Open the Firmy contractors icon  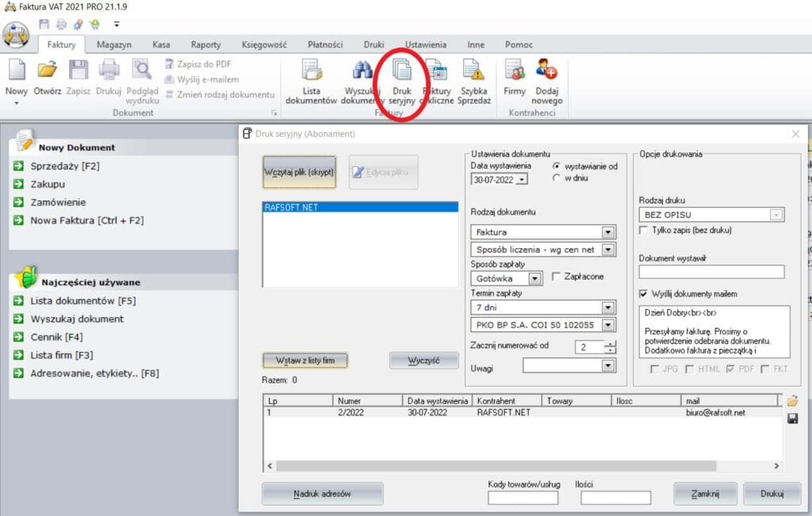(515, 71)
